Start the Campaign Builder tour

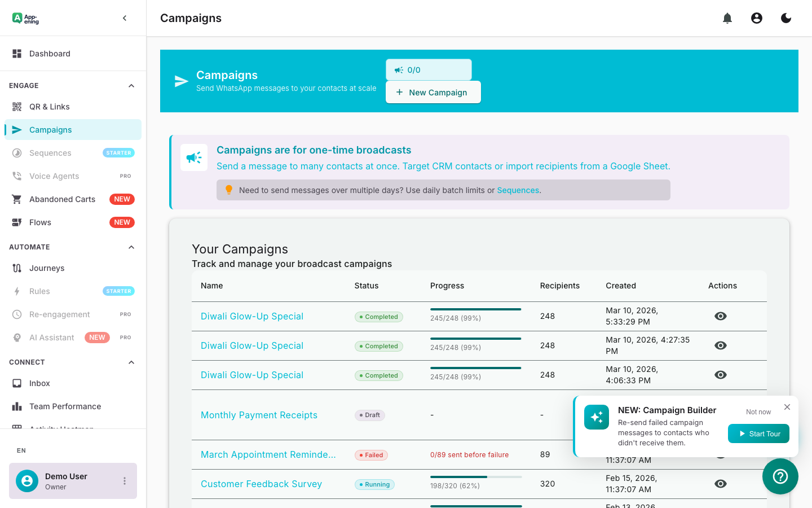tap(758, 433)
